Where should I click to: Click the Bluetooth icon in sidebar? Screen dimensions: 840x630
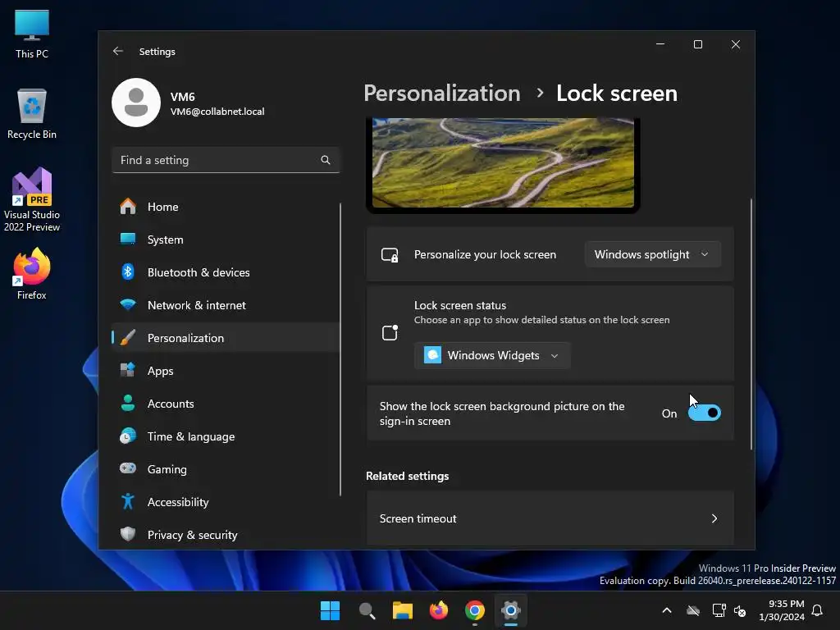tap(127, 272)
